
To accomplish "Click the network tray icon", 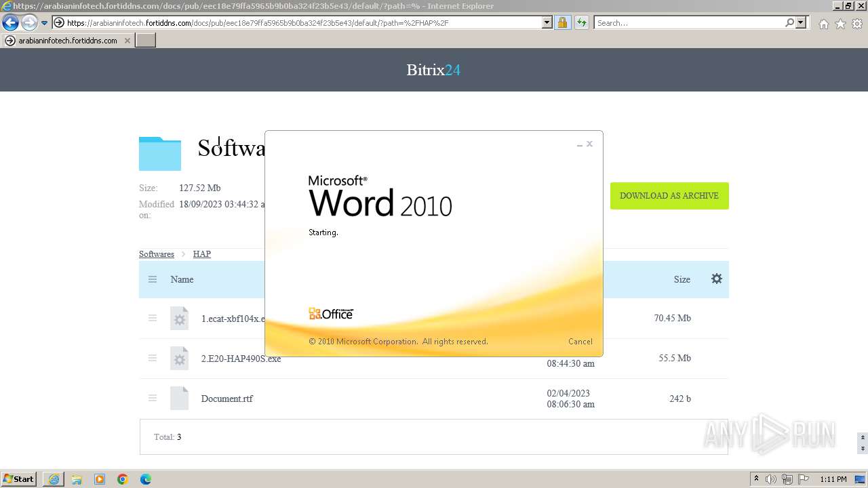I will (788, 479).
